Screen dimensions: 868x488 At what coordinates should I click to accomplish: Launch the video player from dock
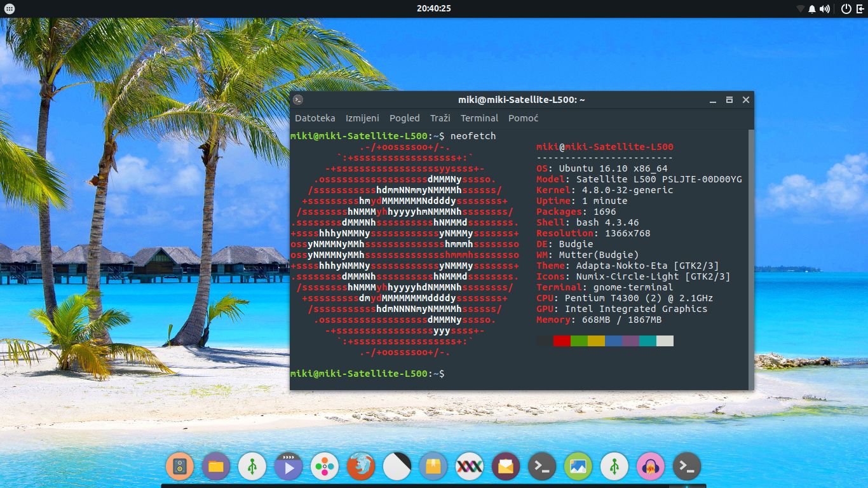(x=288, y=467)
